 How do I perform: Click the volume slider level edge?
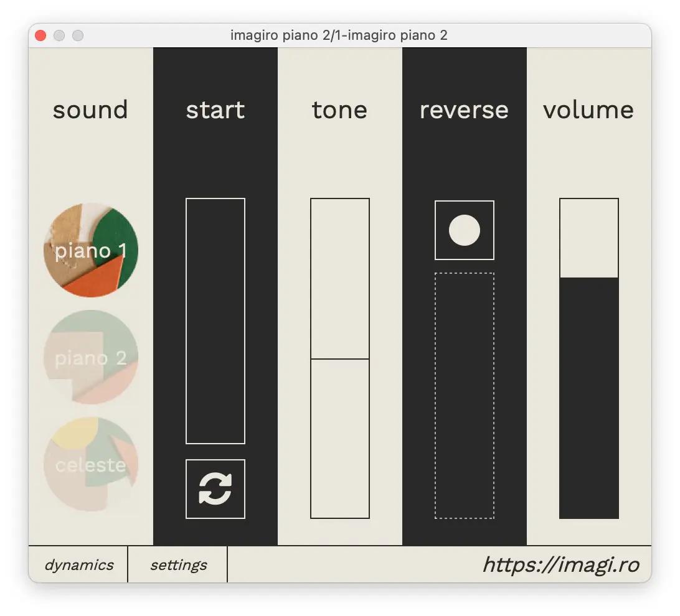pyautogui.click(x=589, y=278)
